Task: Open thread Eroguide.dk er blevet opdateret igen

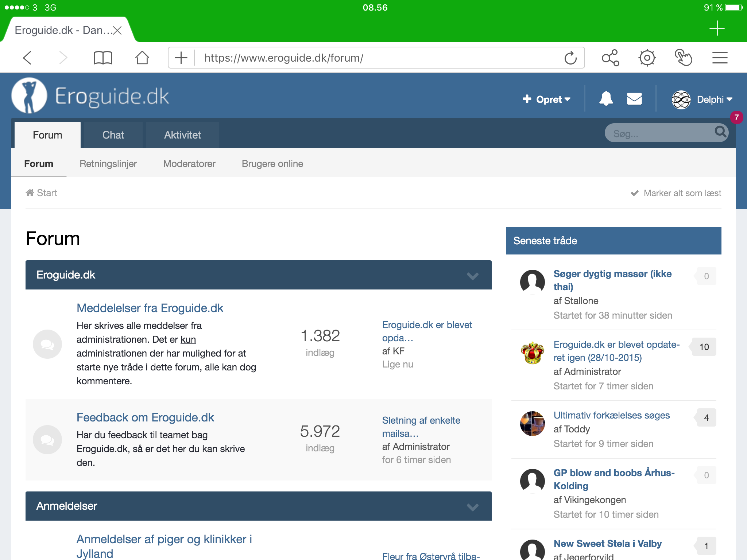Action: pos(616,351)
